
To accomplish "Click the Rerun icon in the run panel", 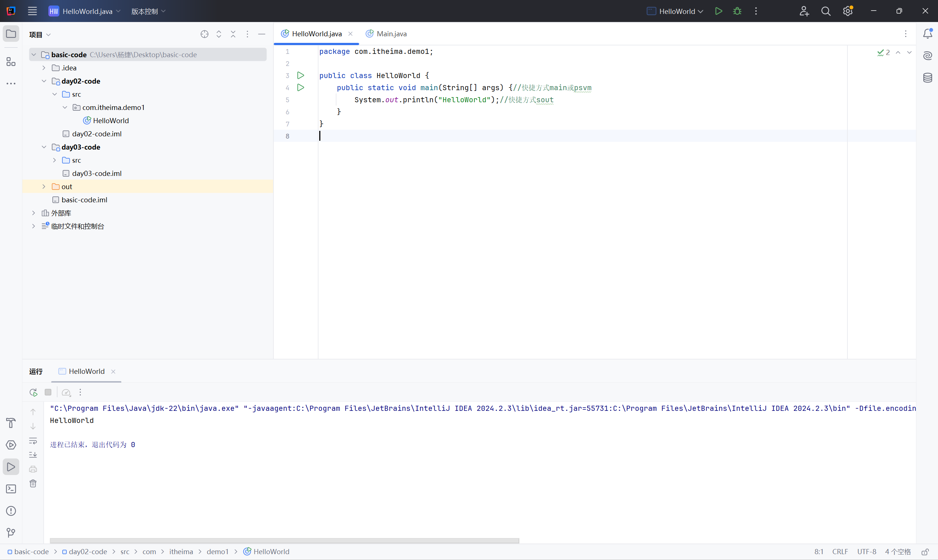I will click(x=33, y=393).
